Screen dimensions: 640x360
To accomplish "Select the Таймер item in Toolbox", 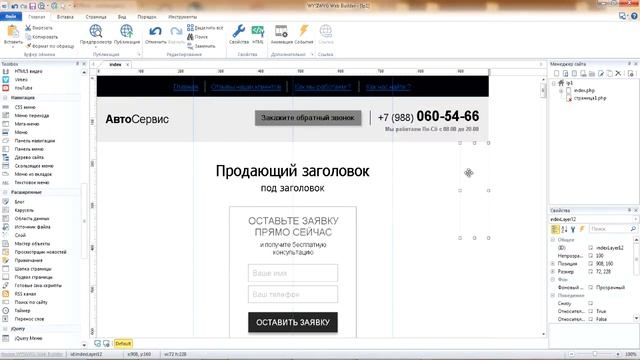I will 22,311.
